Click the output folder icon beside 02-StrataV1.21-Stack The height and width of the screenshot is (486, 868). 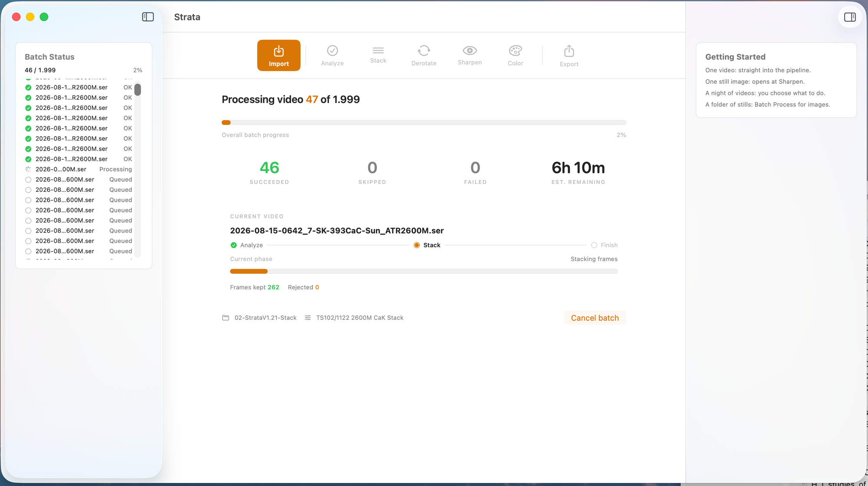tap(226, 318)
